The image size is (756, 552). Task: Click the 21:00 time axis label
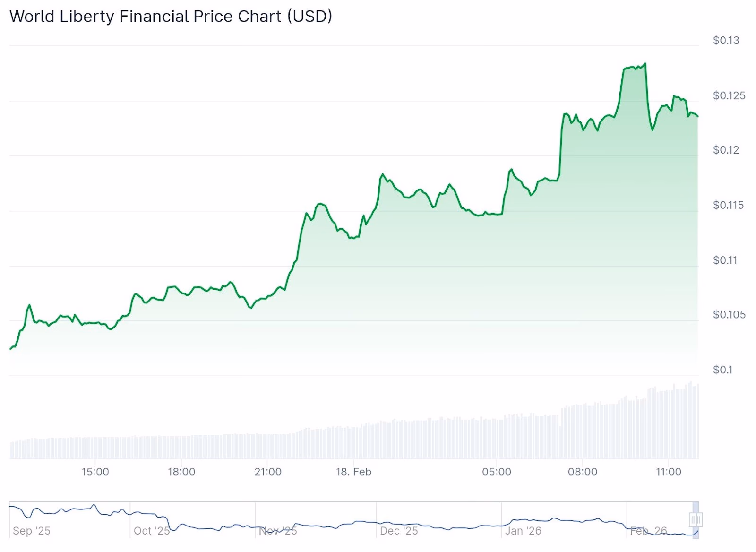(268, 472)
